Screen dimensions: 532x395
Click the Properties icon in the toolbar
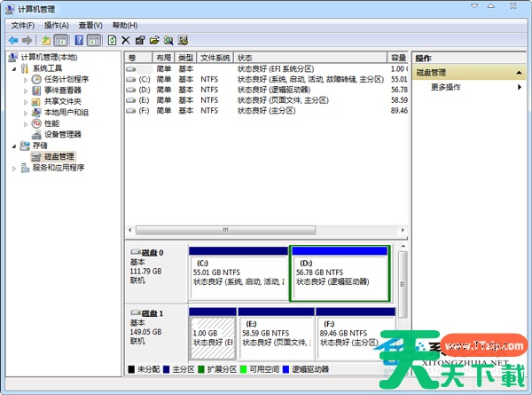coord(140,40)
